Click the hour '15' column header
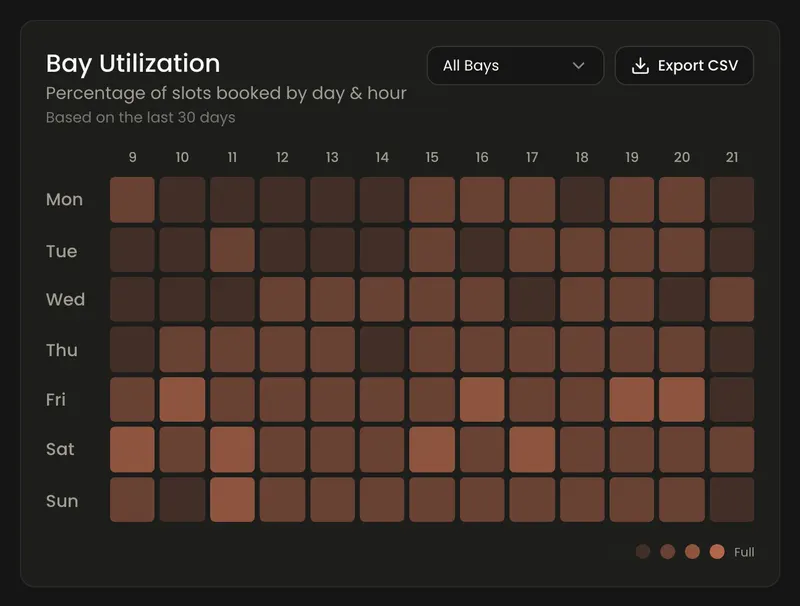800x606 pixels. (x=432, y=157)
